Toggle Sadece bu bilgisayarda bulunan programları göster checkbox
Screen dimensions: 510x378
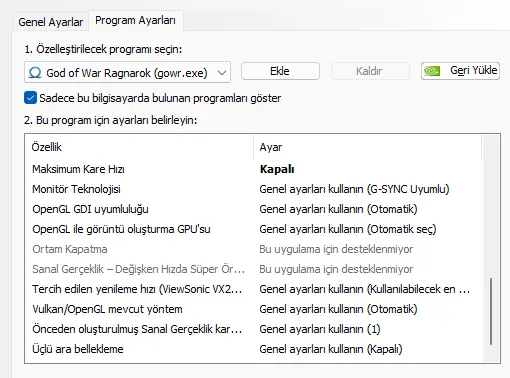click(30, 98)
